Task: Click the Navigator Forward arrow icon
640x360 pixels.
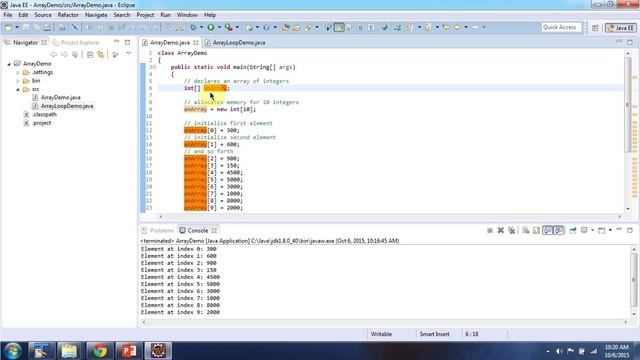Action: pyautogui.click(x=64, y=54)
